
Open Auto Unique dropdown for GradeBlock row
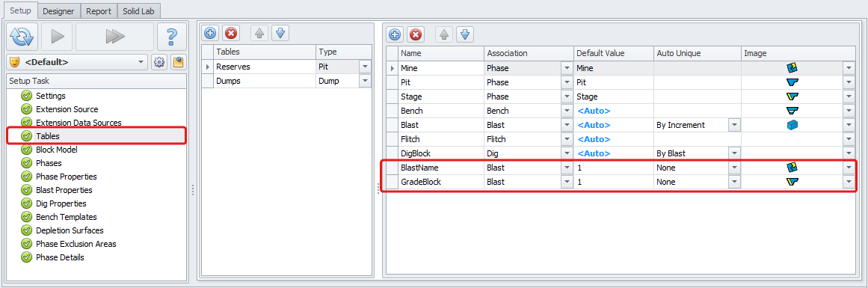point(735,182)
